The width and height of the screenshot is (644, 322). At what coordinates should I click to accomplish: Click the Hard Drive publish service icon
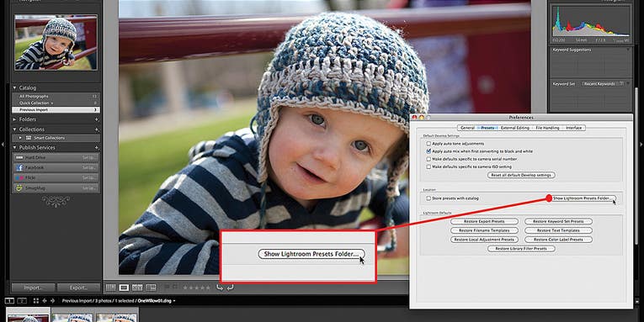(19, 157)
